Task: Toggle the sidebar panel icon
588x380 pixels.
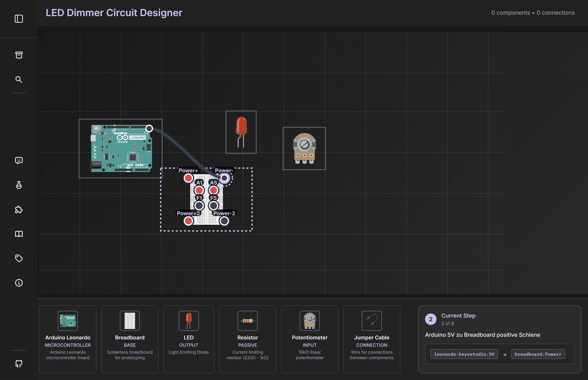Action: click(19, 19)
